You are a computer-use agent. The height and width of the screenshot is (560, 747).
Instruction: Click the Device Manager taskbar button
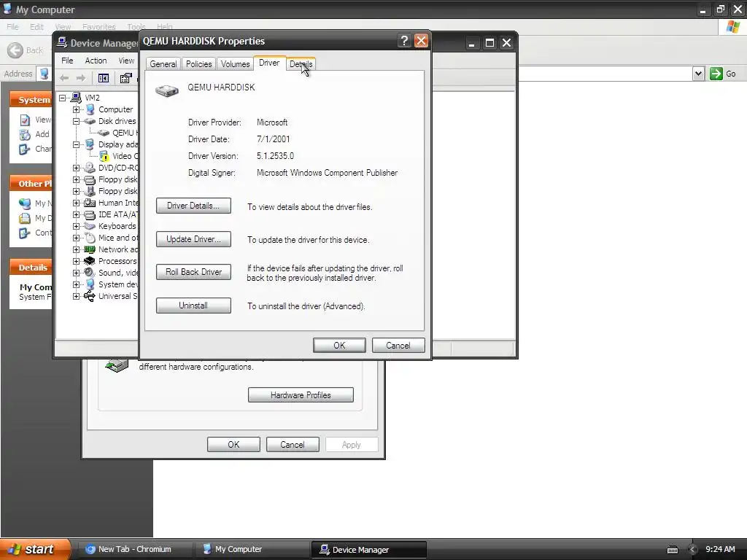click(x=368, y=550)
